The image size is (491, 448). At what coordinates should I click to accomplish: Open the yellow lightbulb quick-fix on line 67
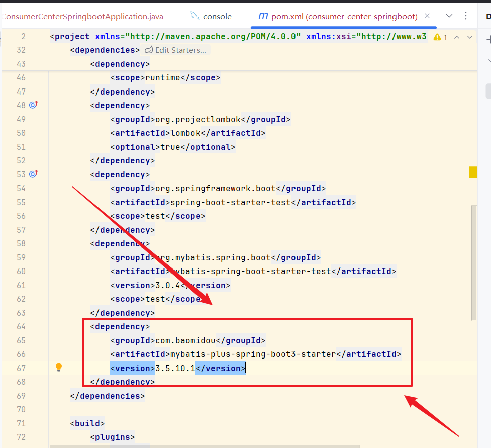tap(59, 368)
